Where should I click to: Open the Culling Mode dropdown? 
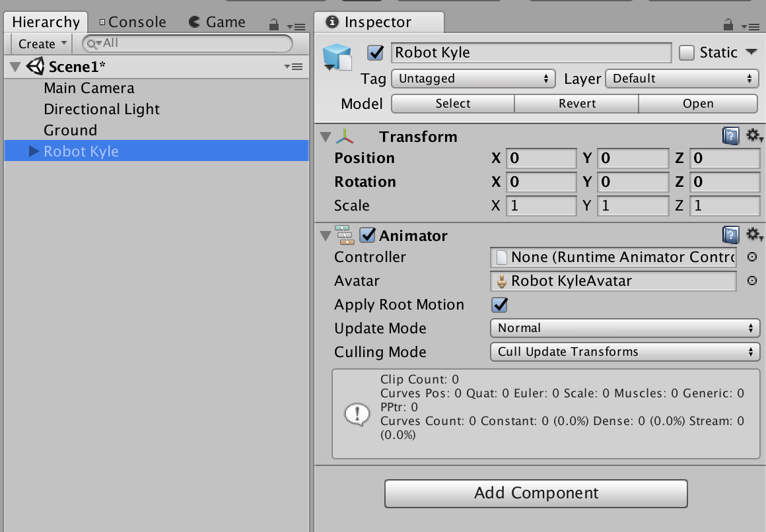[x=624, y=352]
